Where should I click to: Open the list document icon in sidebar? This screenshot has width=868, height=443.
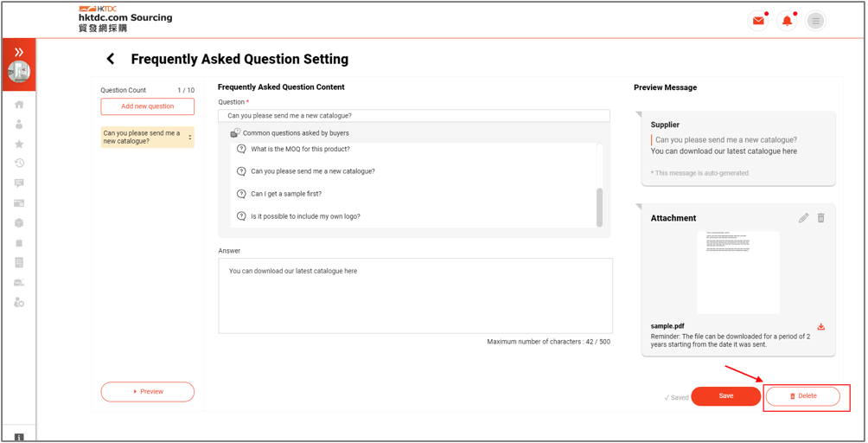[x=19, y=262]
